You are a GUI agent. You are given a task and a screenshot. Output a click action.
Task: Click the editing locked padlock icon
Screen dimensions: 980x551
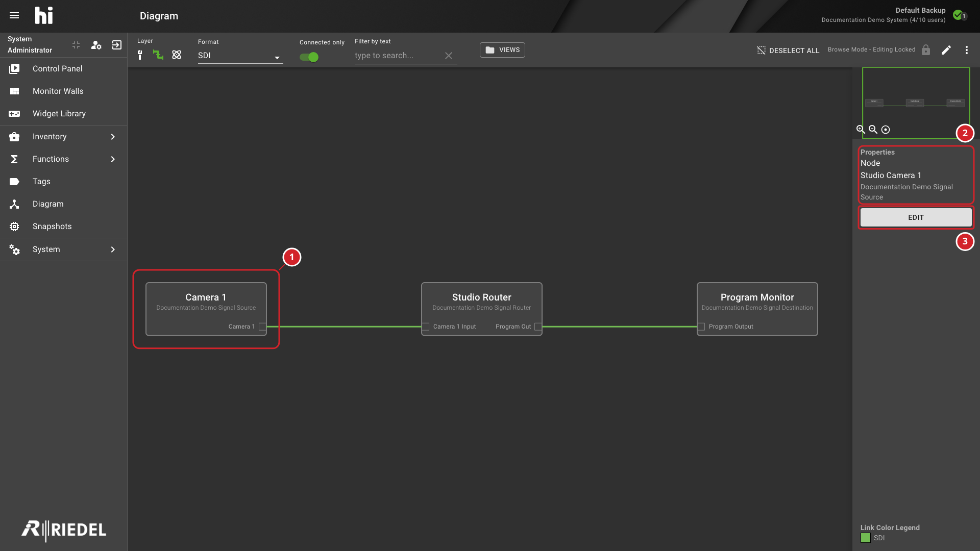[x=926, y=50]
